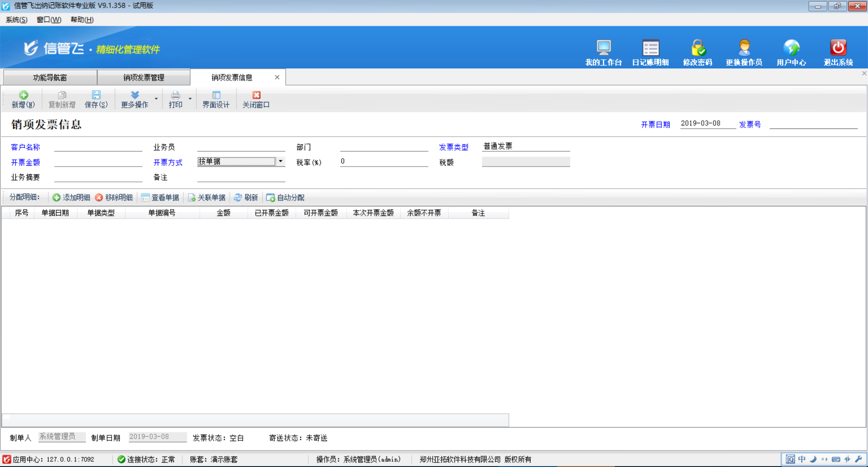Viewport: 868px width, 467px height.
Task: Expand the 更多操作 dropdown arrow
Action: (156, 99)
